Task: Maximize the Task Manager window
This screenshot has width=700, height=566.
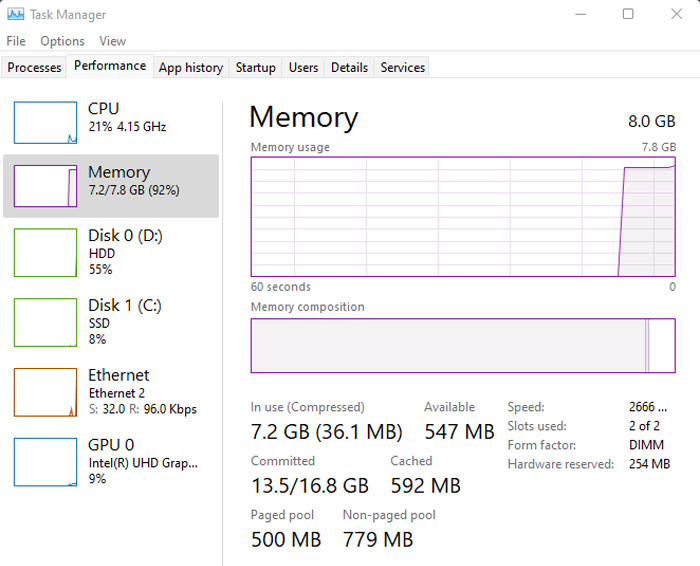Action: tap(628, 14)
